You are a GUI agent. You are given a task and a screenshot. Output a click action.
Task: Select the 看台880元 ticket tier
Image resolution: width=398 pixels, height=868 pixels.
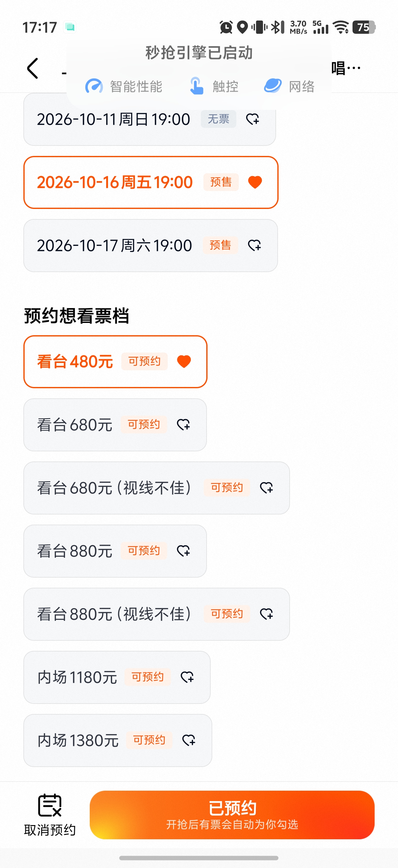[115, 551]
